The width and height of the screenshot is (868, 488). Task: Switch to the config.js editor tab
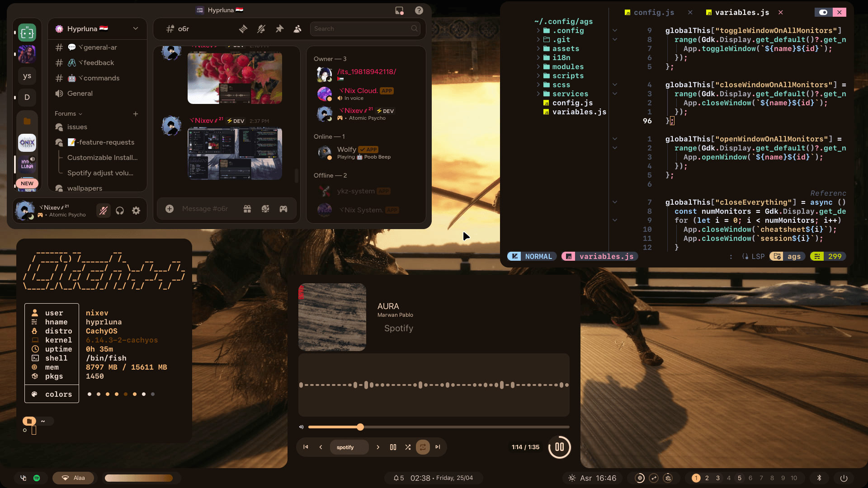tap(653, 13)
